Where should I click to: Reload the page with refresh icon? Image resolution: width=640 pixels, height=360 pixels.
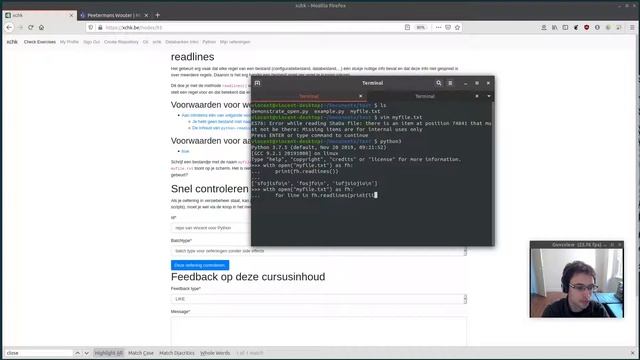coord(31,27)
